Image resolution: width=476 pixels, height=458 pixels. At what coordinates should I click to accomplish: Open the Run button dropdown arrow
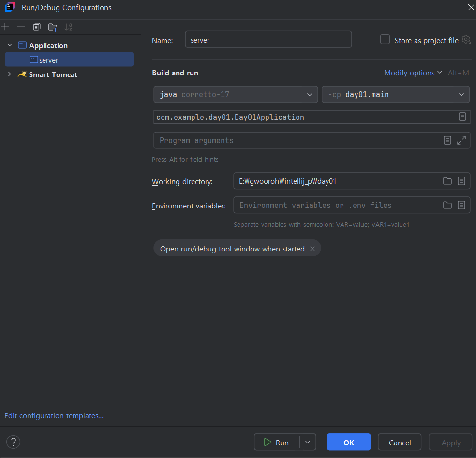(308, 442)
